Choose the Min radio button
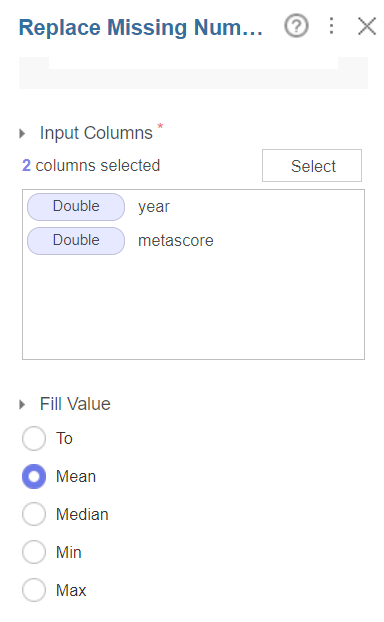 coord(34,552)
